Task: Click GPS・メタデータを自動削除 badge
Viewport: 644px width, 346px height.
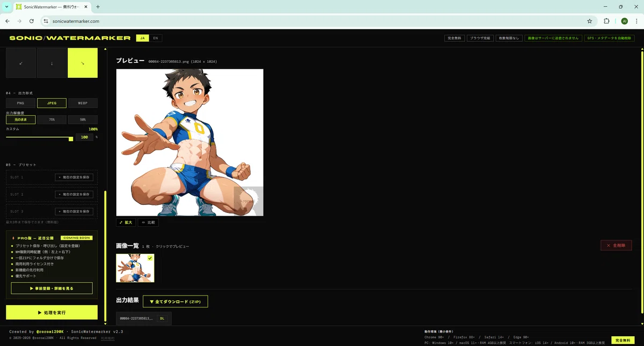Action: click(x=609, y=38)
